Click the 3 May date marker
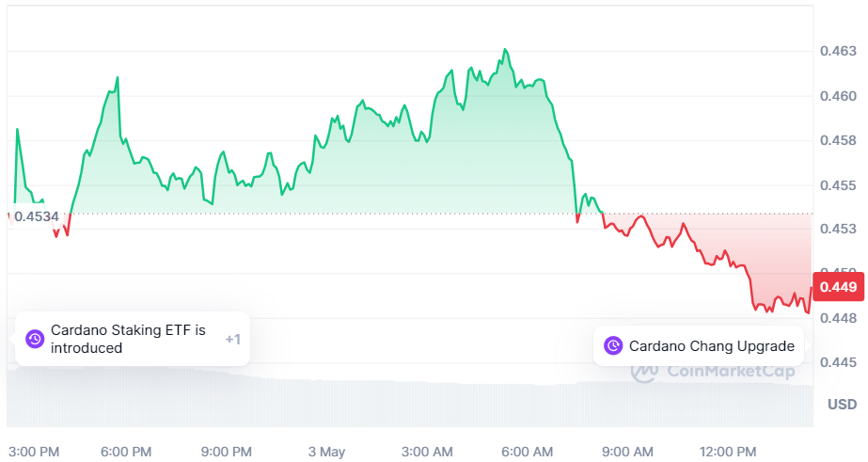The width and height of the screenshot is (868, 462). [x=326, y=452]
